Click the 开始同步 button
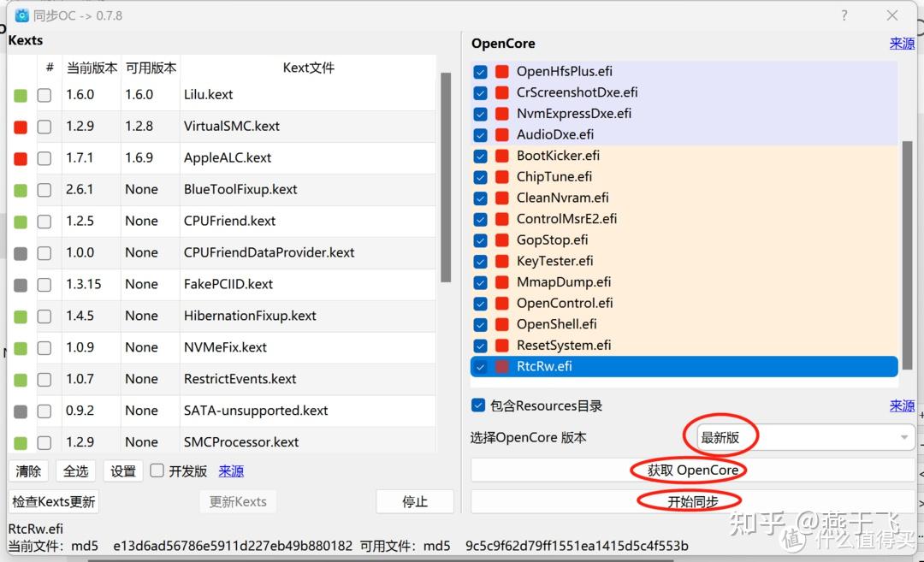This screenshot has width=924, height=562. (x=692, y=501)
